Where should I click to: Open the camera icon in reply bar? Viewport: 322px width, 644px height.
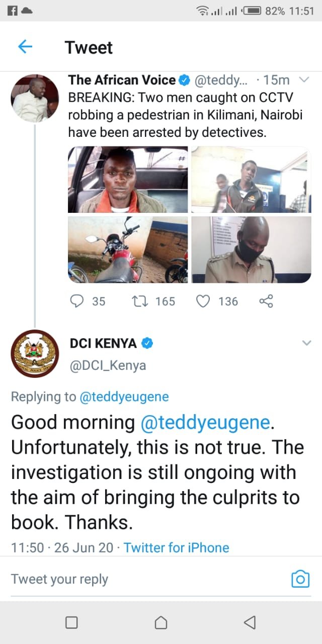tap(300, 579)
